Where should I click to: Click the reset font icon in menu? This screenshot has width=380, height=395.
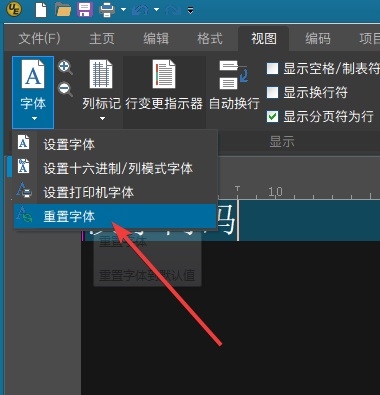24,214
